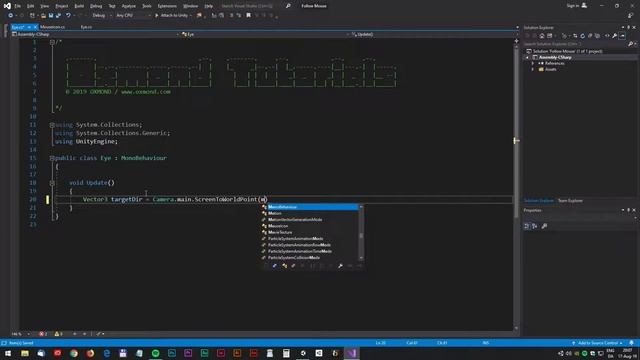Click the Alphabetical icon in Properties panel
Screen dimensions: 640x360
(x=535, y=226)
